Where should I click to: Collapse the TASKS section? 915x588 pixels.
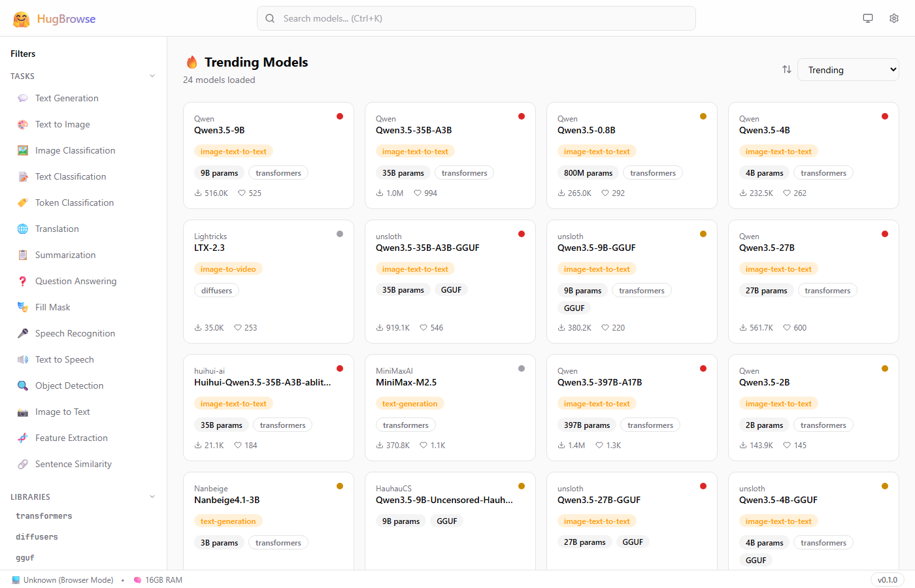click(x=152, y=76)
